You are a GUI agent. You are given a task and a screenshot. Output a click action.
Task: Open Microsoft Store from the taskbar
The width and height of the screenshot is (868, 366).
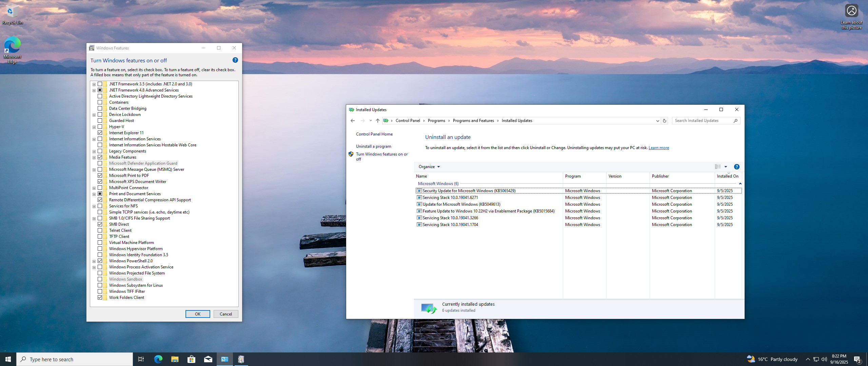(191, 359)
